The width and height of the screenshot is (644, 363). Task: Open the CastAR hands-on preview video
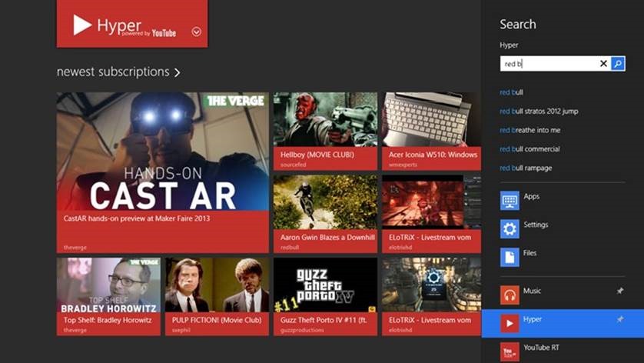162,173
